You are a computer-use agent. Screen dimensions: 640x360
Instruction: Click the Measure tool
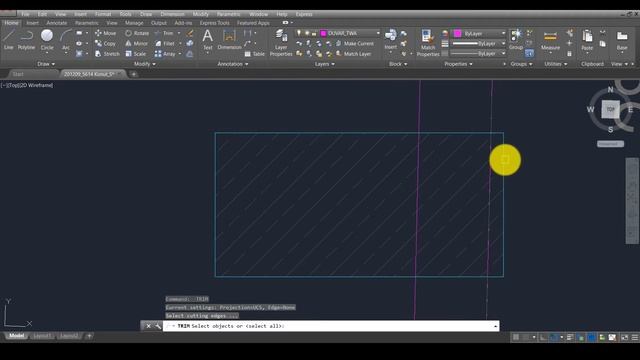click(x=550, y=41)
